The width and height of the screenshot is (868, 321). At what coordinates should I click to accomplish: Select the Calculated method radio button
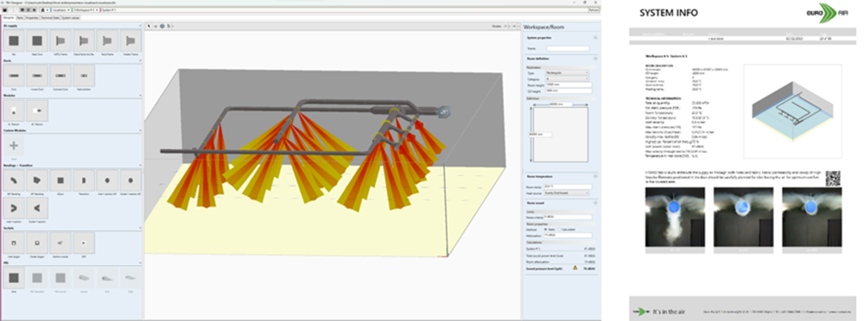[x=559, y=229]
